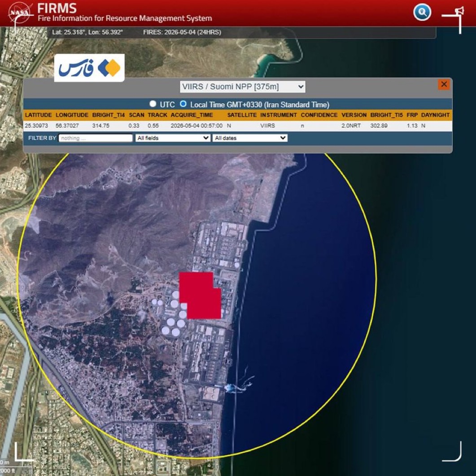476x476 pixels.
Task: Sort by DAYNIGHT column header
Action: pyautogui.click(x=435, y=115)
